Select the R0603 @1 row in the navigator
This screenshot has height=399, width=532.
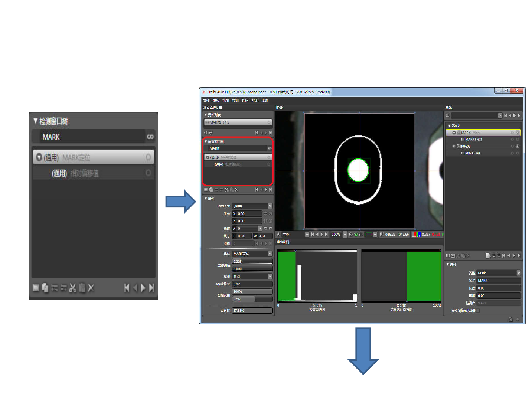point(483,153)
